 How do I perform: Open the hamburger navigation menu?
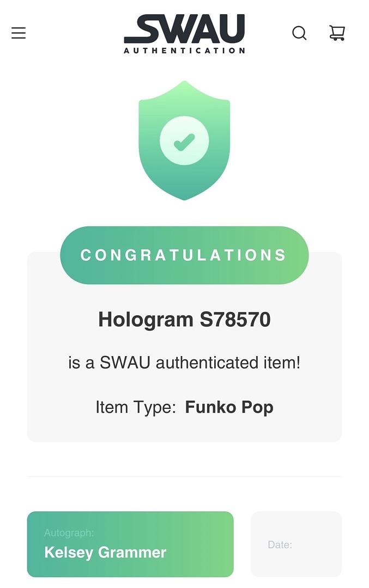point(19,33)
